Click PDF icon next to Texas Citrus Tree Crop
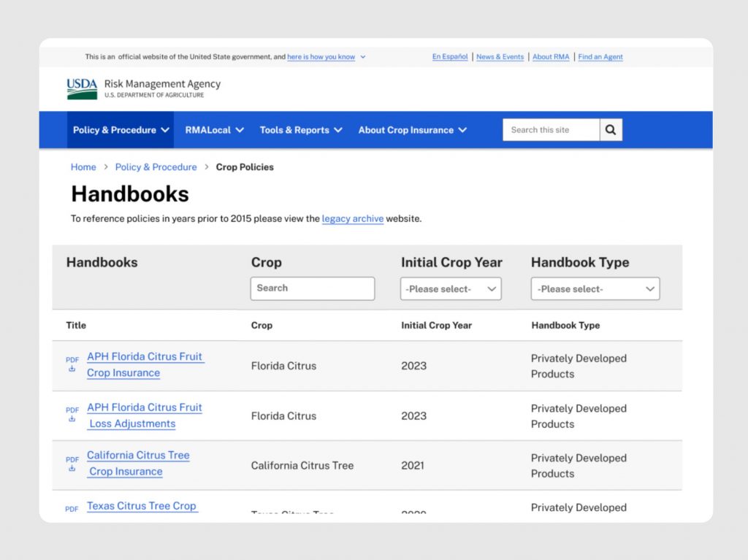Viewport: 748px width, 560px height. [72, 509]
